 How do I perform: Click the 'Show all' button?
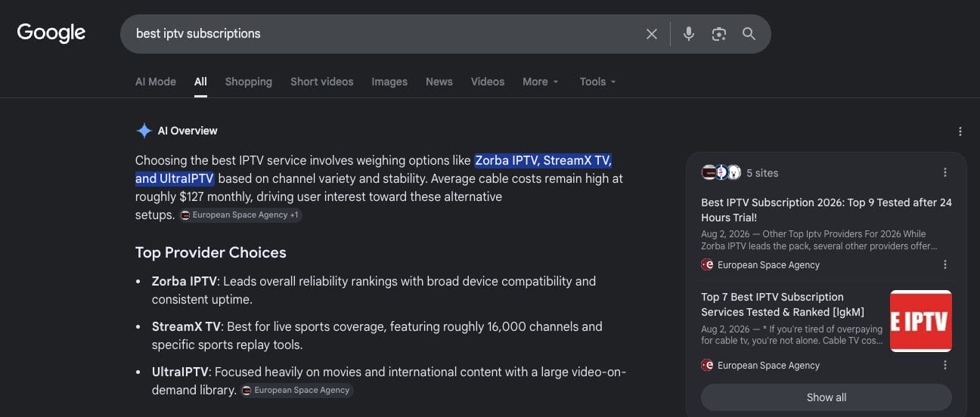point(826,397)
